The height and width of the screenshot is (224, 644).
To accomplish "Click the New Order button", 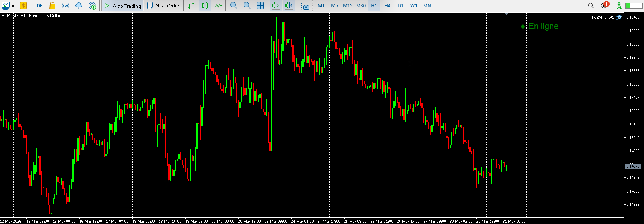I will pyautogui.click(x=163, y=6).
